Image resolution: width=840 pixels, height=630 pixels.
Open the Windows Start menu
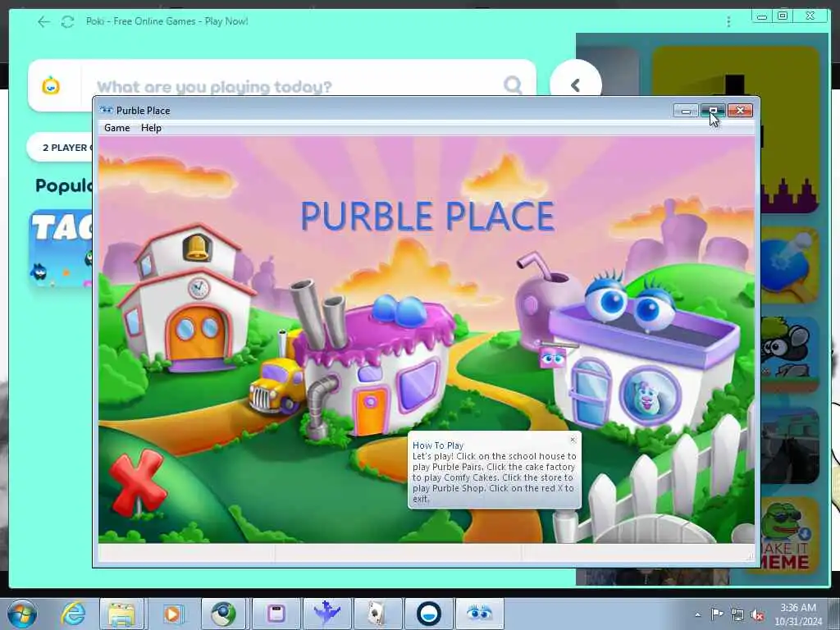click(22, 614)
